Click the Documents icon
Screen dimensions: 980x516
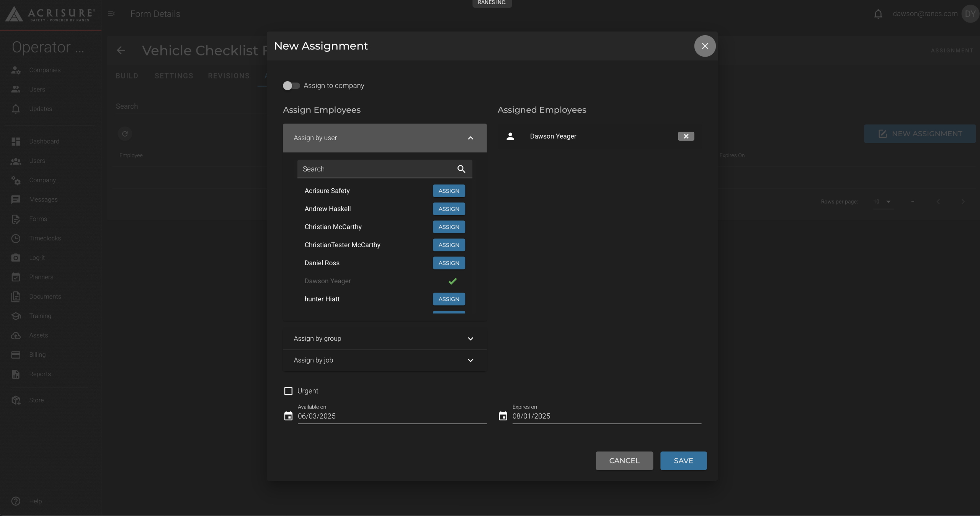tap(16, 297)
